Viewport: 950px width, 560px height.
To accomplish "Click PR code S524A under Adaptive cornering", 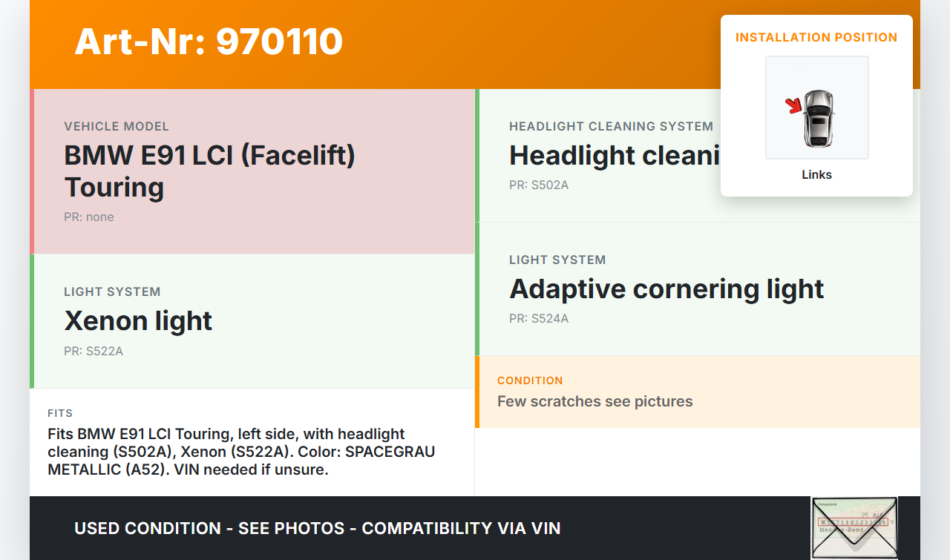I will click(x=539, y=318).
